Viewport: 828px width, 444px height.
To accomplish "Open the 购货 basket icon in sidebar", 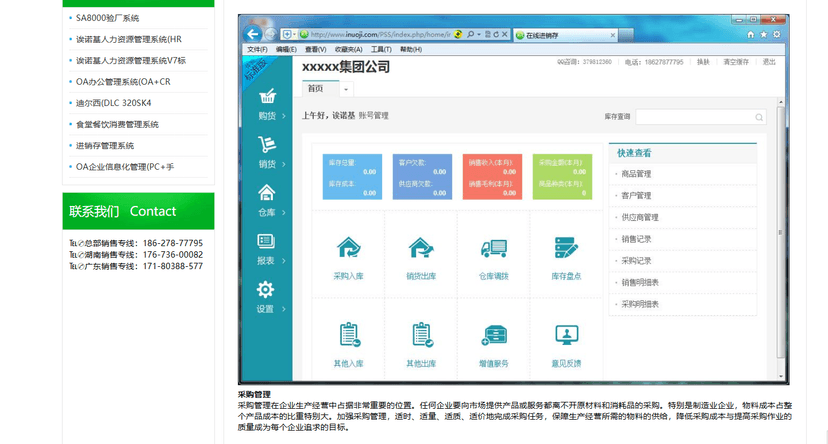I will click(267, 96).
